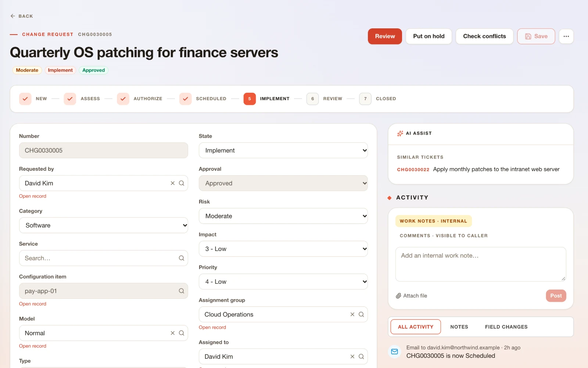Open Assigned to lookup magnifier

tap(361, 357)
